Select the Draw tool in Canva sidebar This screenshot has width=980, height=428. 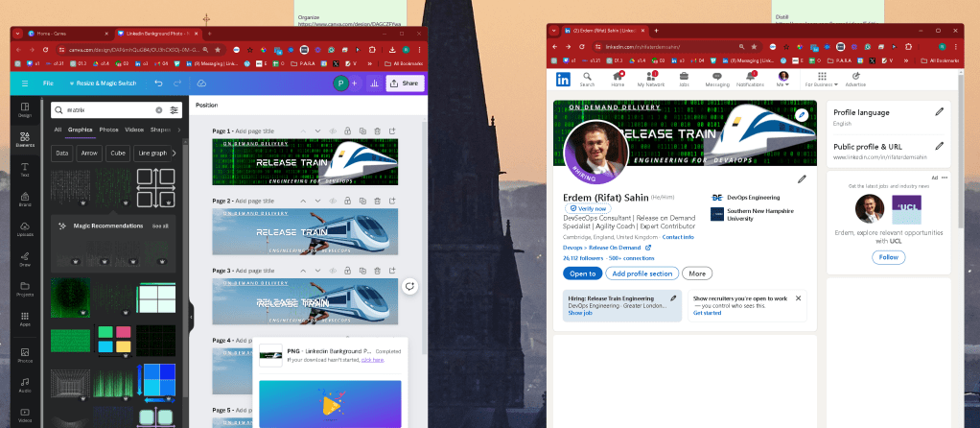click(x=25, y=258)
